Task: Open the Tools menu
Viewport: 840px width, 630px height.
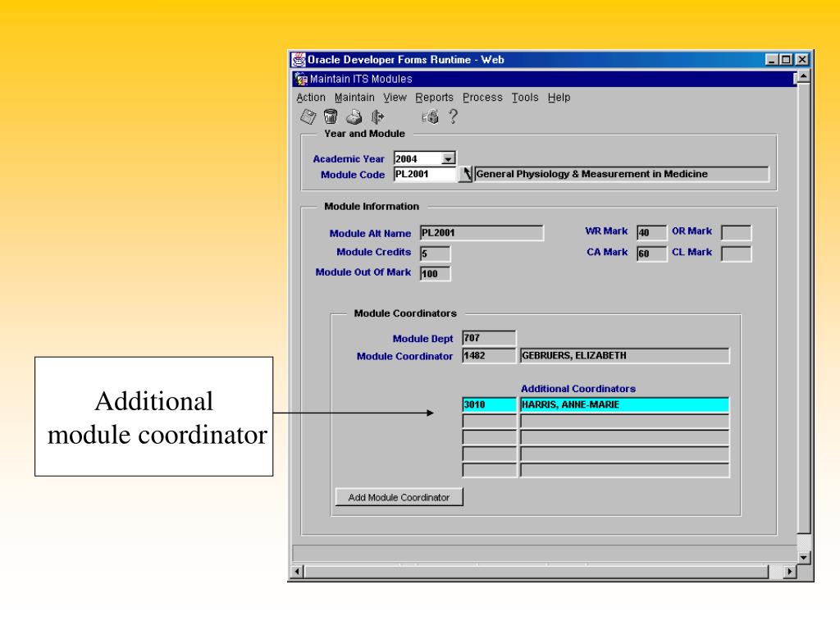Action: (525, 98)
